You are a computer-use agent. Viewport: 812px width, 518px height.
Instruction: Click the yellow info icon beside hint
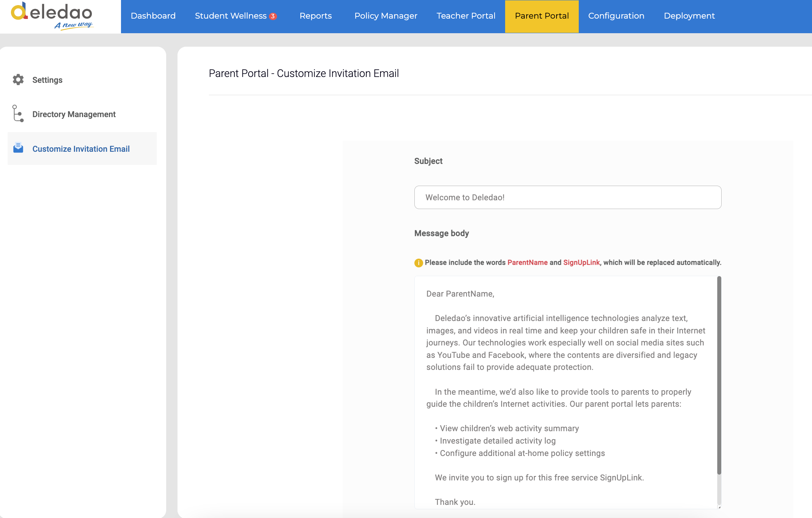pos(418,263)
